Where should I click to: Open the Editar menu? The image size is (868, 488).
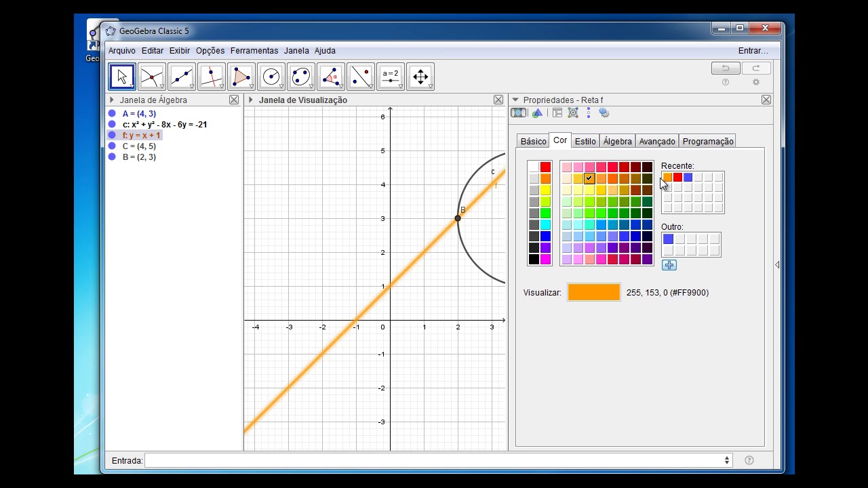tap(153, 51)
